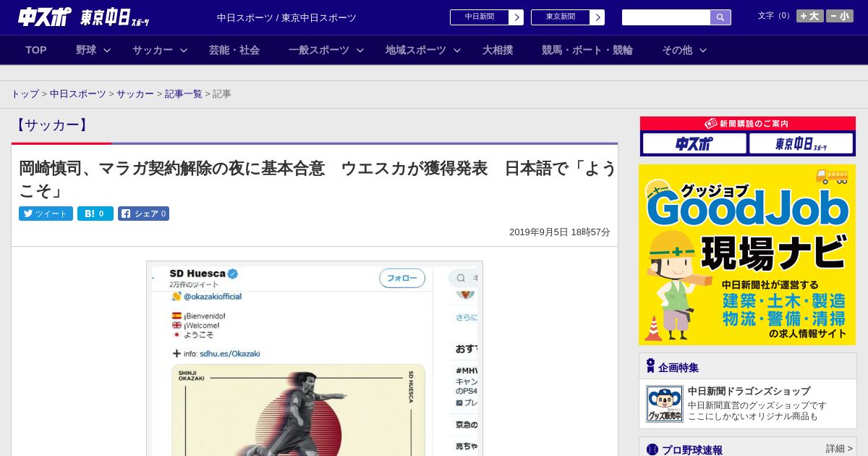Decrease font size with −小 button
The image size is (868, 456).
pyautogui.click(x=840, y=16)
